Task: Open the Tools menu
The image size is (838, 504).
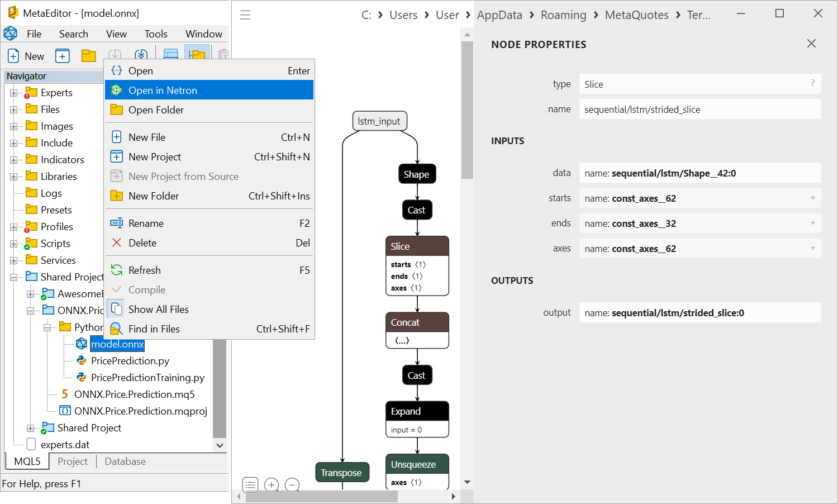Action: click(156, 34)
